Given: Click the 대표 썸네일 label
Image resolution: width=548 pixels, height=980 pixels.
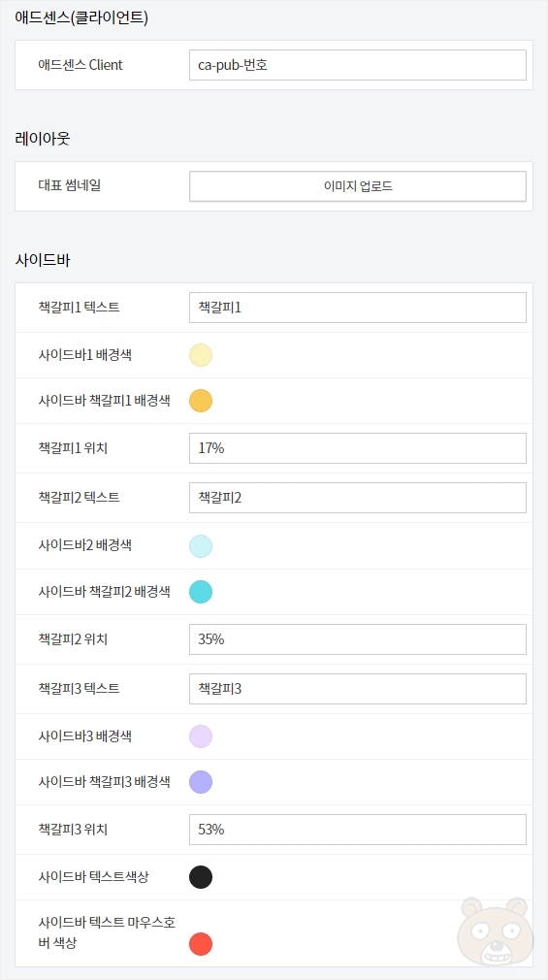Looking at the screenshot, I should coord(70,185).
